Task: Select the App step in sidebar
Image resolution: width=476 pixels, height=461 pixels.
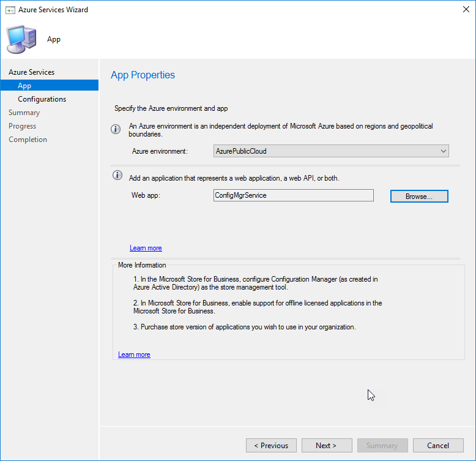Action: pyautogui.click(x=50, y=85)
